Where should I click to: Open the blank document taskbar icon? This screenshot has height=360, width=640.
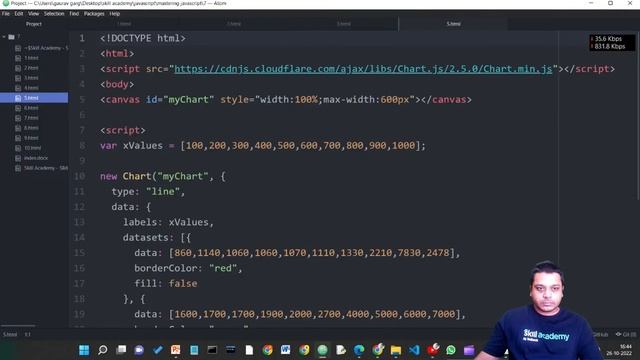coord(249,350)
